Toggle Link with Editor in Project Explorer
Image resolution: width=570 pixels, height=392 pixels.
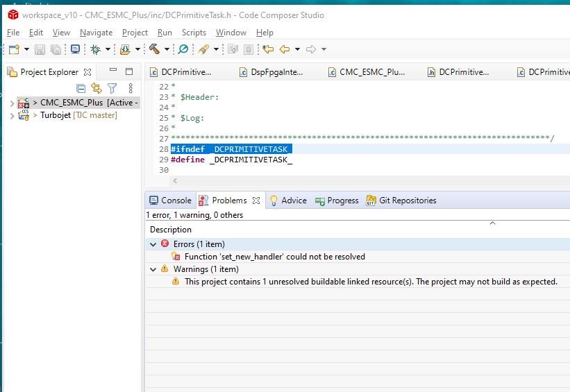pos(97,88)
